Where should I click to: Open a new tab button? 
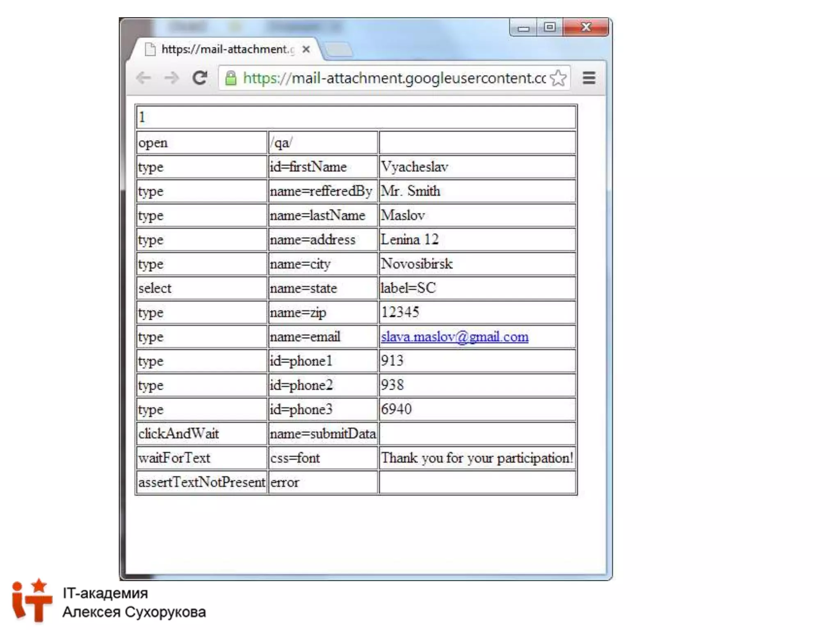[338, 50]
